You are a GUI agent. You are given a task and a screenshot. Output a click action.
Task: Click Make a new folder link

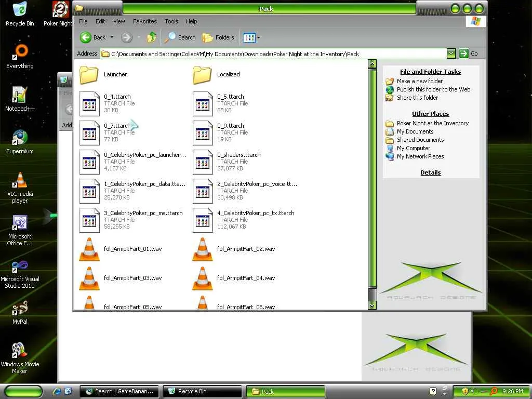click(x=420, y=81)
